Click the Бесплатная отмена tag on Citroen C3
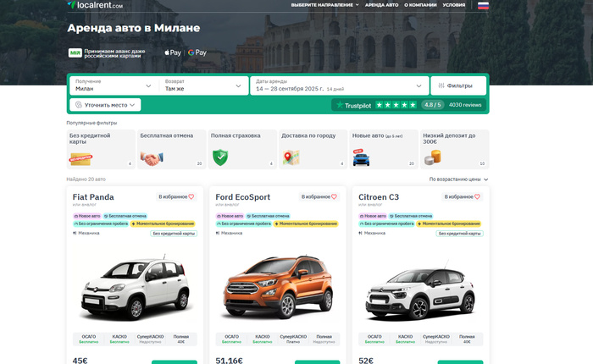Image resolution: width=593 pixels, height=364 pixels. [411, 216]
